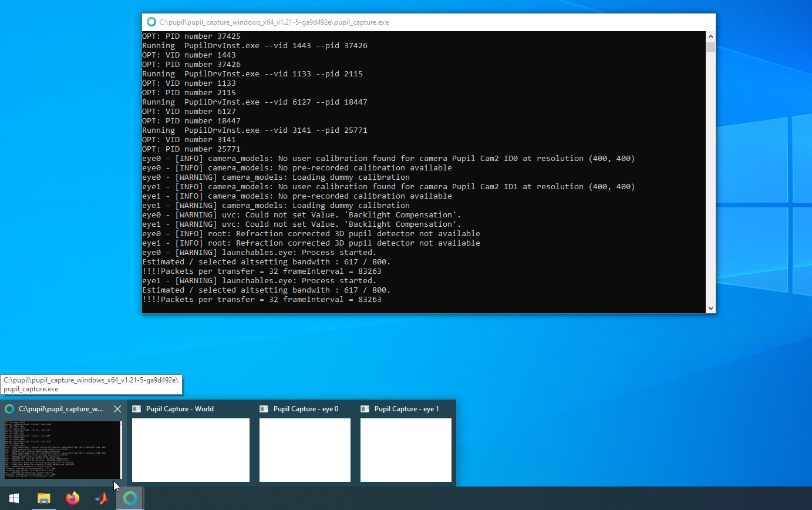Click the icon beside Pupil Capture - eye 1 title
The width and height of the screenshot is (812, 510).
click(x=365, y=409)
